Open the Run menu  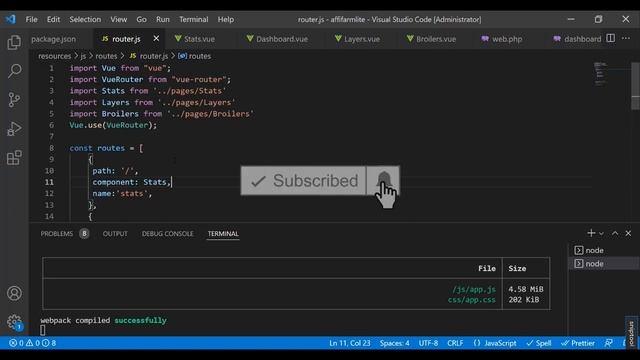[x=162, y=19]
